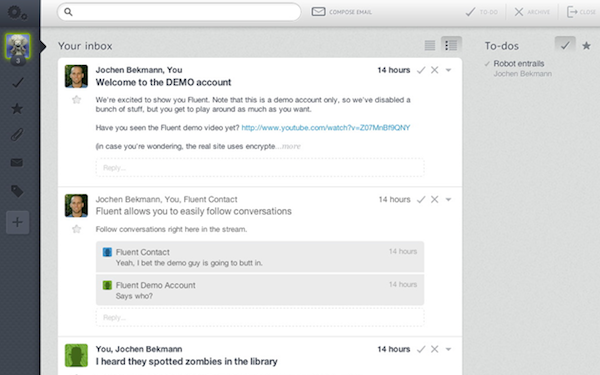Mark zombies in the library email as to-do
600x375 pixels.
pos(421,349)
